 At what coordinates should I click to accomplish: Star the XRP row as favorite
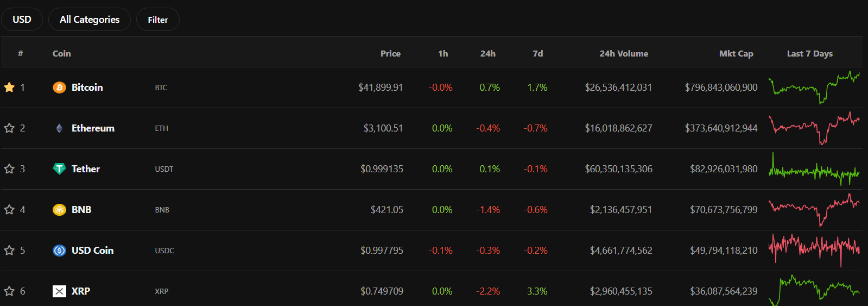(x=9, y=291)
